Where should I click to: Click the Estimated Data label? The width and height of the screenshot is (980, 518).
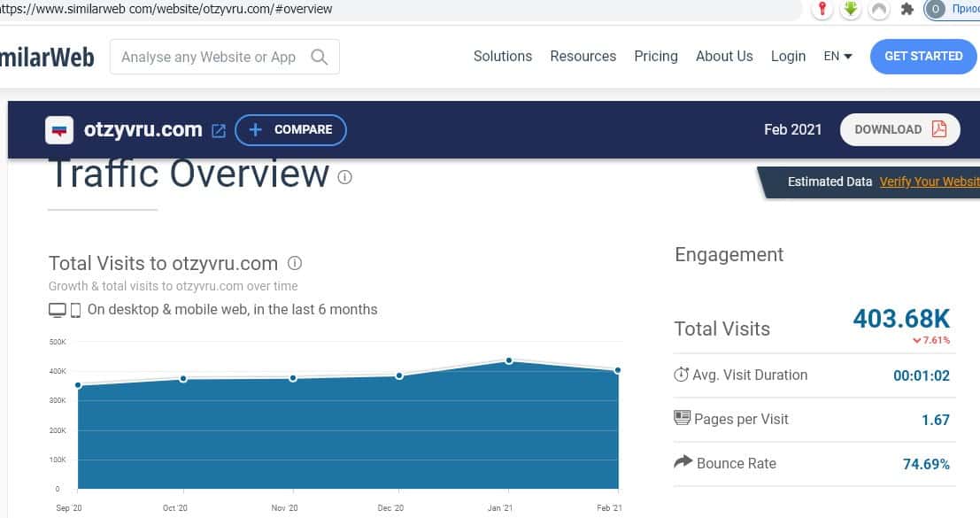830,182
